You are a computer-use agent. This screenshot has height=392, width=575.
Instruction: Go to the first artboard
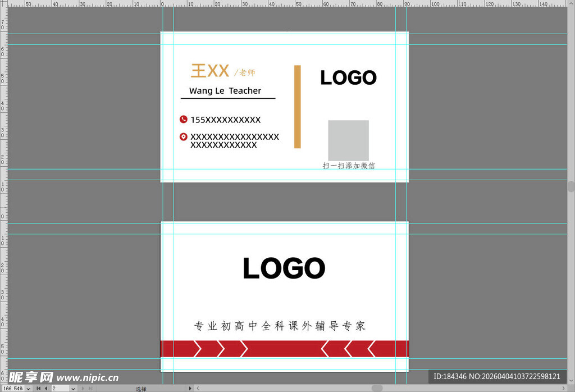click(x=38, y=388)
